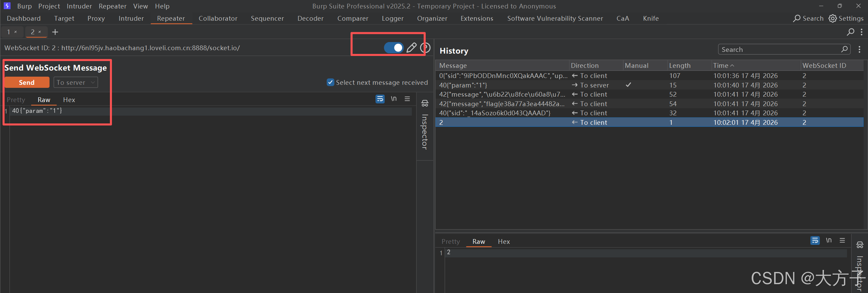Open the help icon next to the connection toggle
Viewport: 868px width, 293px height.
(425, 48)
